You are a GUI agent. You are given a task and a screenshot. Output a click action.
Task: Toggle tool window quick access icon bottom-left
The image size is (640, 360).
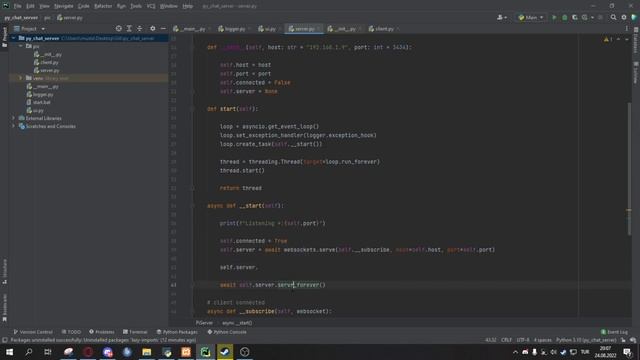click(4, 340)
